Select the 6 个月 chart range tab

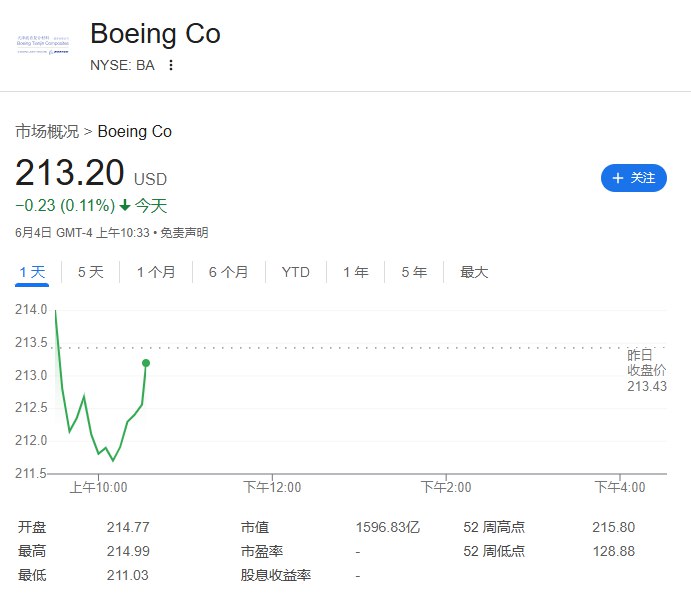(228, 272)
